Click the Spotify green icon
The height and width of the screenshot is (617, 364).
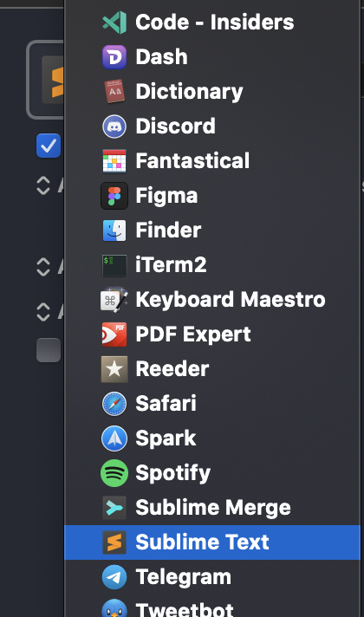(x=114, y=473)
